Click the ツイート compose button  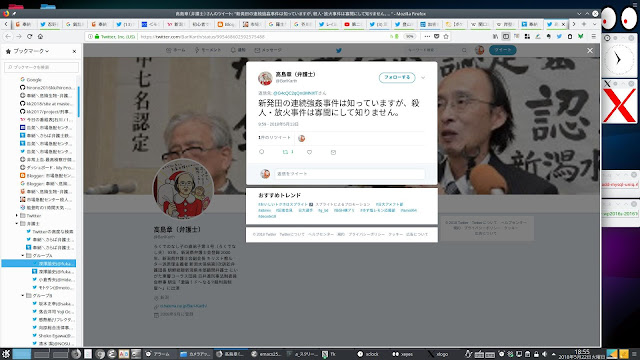[503, 50]
